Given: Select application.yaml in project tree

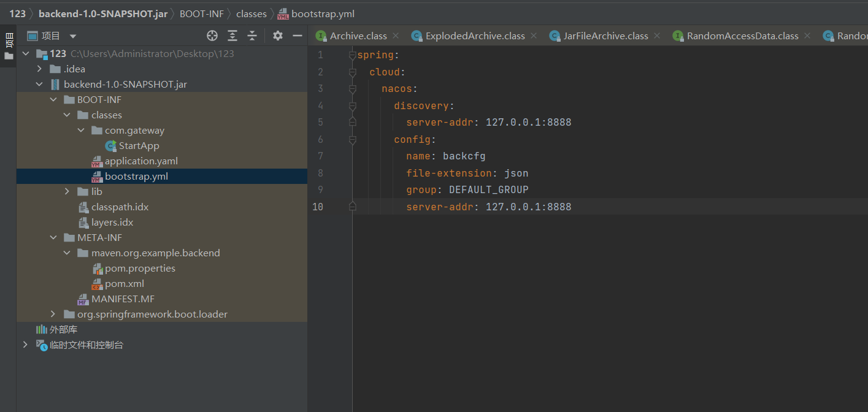Looking at the screenshot, I should coord(141,161).
